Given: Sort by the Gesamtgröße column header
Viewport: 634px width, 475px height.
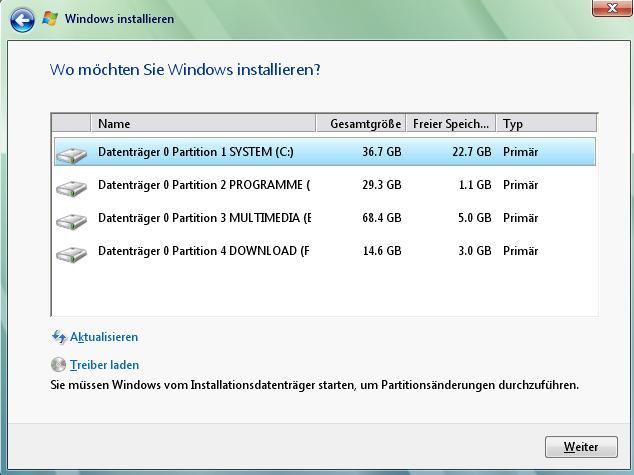Looking at the screenshot, I should [361, 123].
